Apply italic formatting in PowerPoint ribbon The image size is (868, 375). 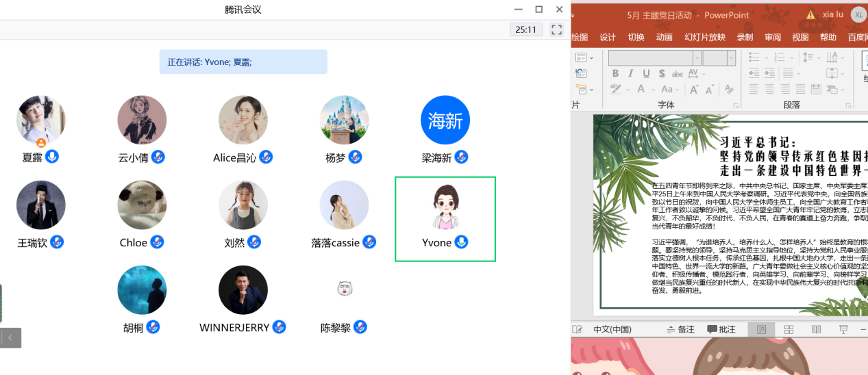630,73
